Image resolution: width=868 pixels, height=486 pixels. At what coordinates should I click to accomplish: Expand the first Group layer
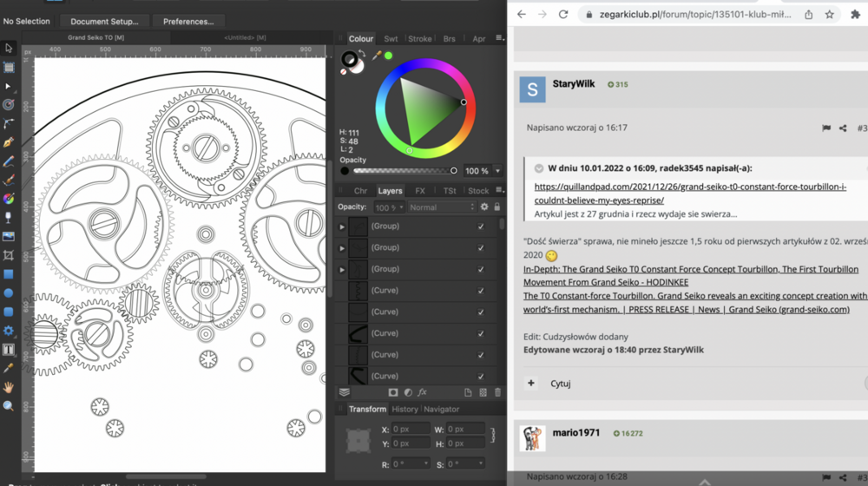tap(342, 227)
